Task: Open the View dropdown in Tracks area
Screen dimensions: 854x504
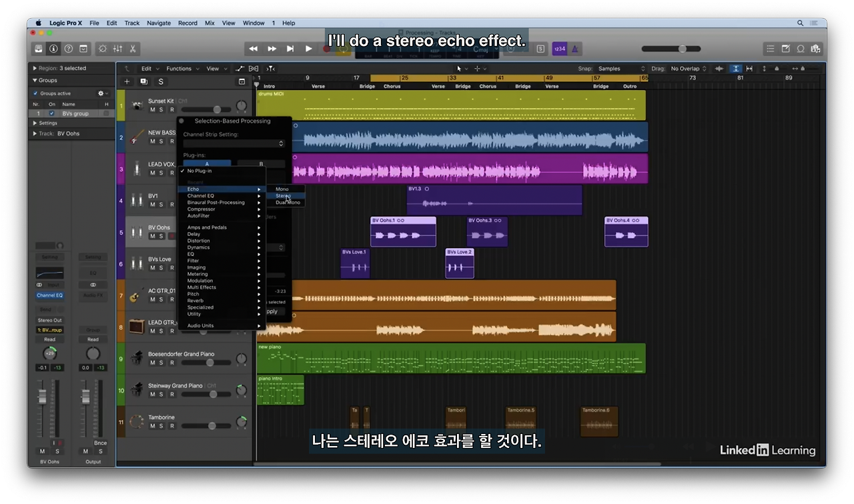Action: pos(216,69)
